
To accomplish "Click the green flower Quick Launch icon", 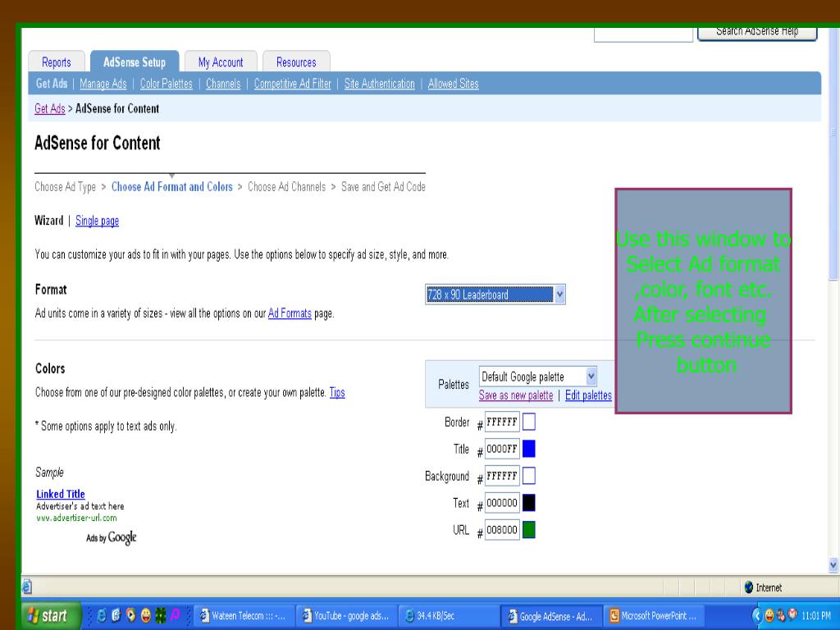I will coord(160,615).
